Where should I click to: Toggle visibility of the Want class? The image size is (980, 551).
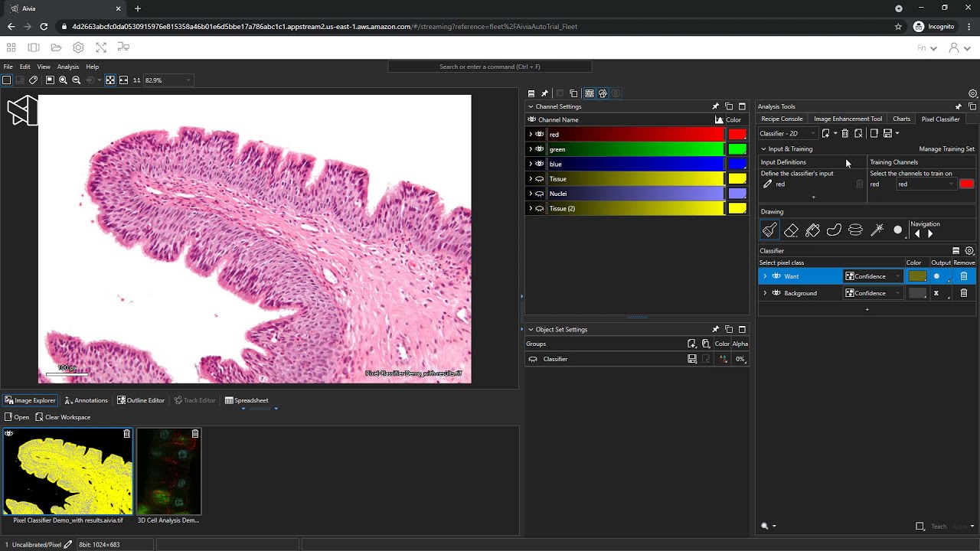pos(776,276)
